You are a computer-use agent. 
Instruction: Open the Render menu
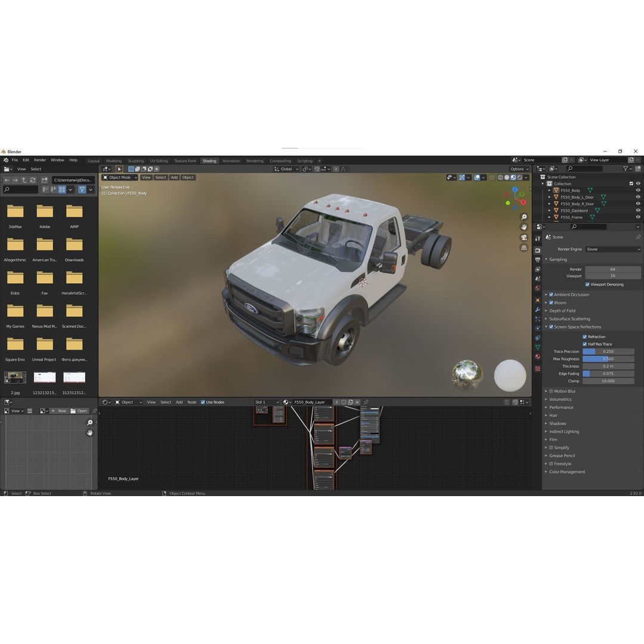[40, 160]
